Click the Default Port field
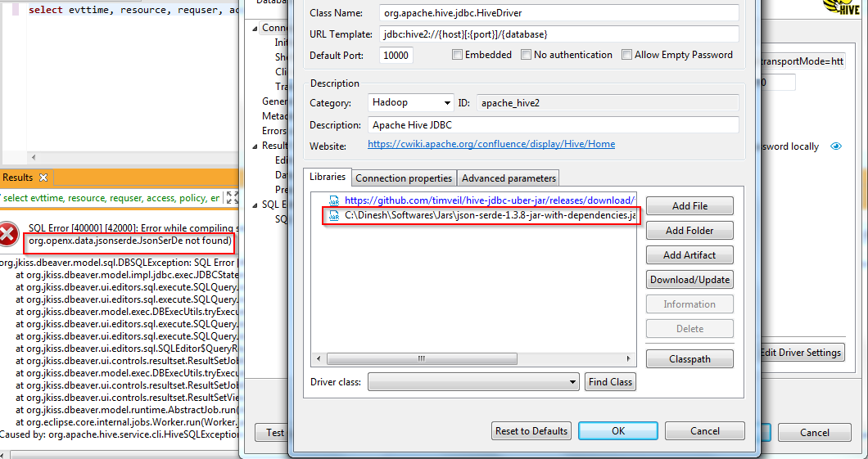The height and width of the screenshot is (459, 868). click(x=396, y=56)
